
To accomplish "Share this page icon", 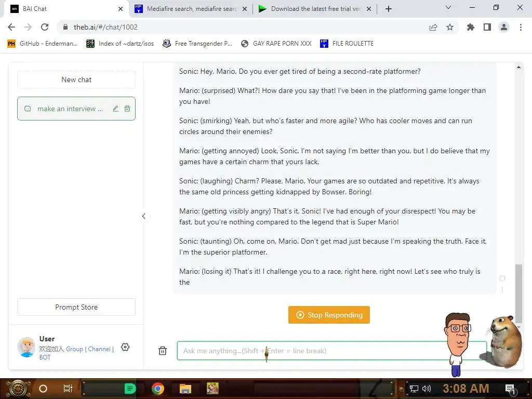I will click(433, 27).
